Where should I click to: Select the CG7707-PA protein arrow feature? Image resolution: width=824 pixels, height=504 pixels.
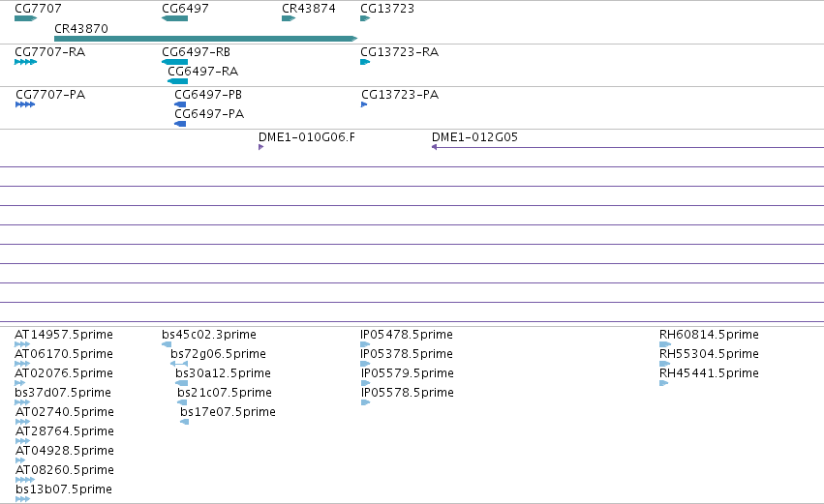(x=25, y=104)
